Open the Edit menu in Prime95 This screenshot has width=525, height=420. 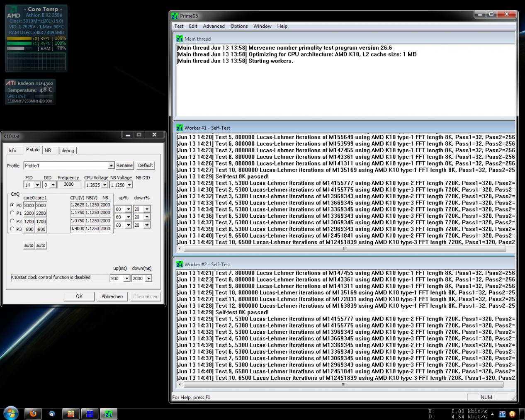pyautogui.click(x=193, y=26)
